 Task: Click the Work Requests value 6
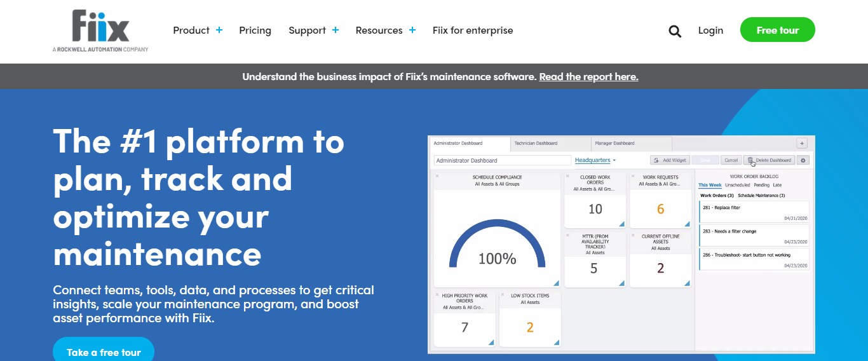(661, 209)
